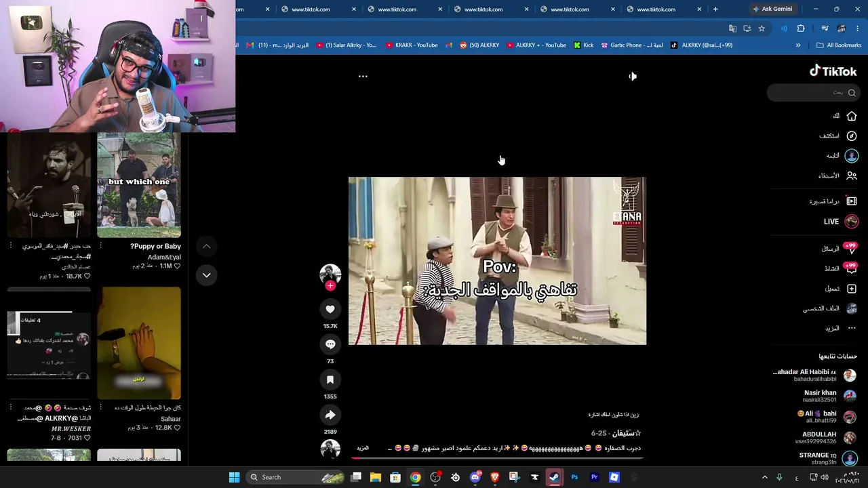The height and width of the screenshot is (488, 868).
Task: Focus the TikTok search field
Action: (x=813, y=92)
